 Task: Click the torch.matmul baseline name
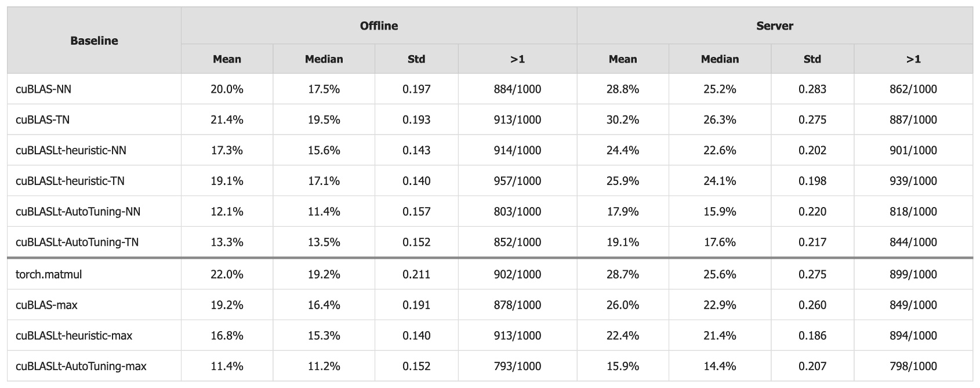click(49, 274)
